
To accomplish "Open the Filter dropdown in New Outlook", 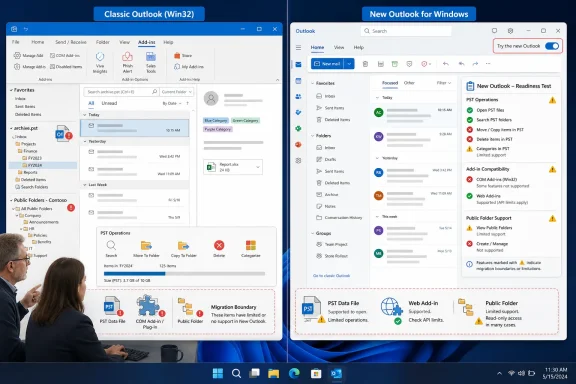I will (444, 83).
